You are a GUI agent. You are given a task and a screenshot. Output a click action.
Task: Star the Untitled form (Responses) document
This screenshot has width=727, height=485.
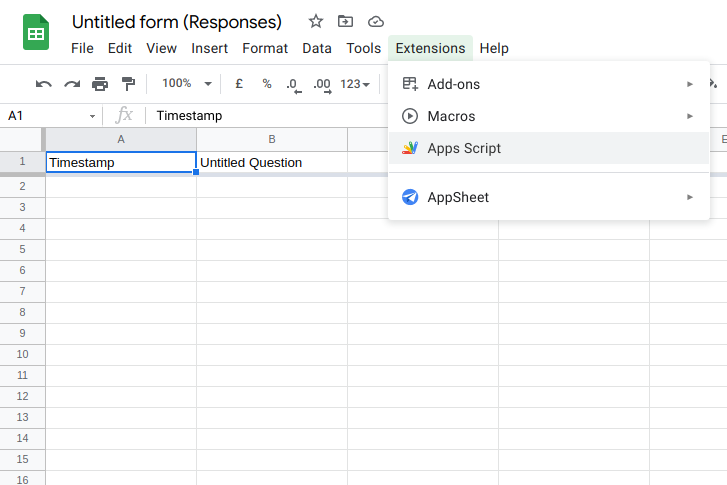click(316, 21)
